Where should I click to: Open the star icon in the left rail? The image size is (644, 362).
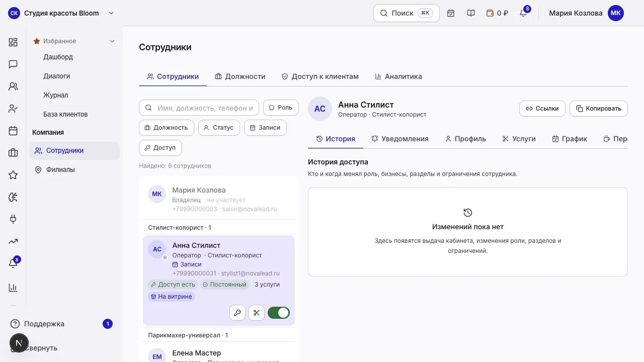[x=13, y=175]
